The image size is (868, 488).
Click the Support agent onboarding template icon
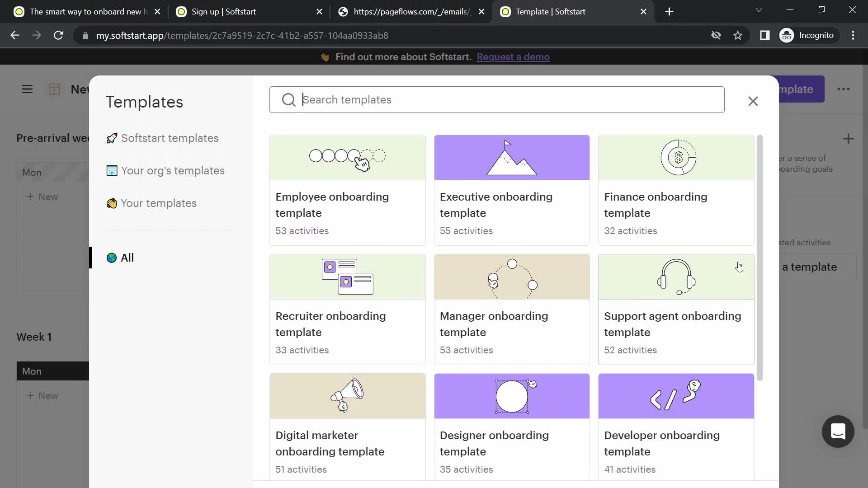(676, 277)
